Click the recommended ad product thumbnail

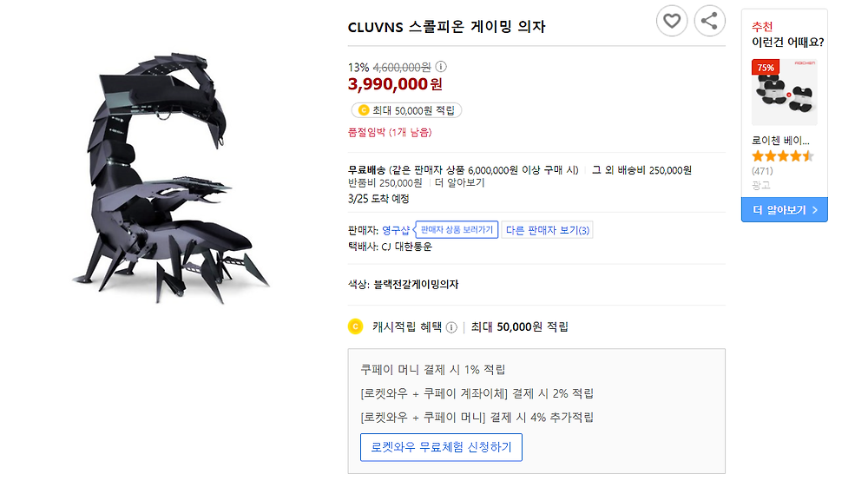coord(784,93)
